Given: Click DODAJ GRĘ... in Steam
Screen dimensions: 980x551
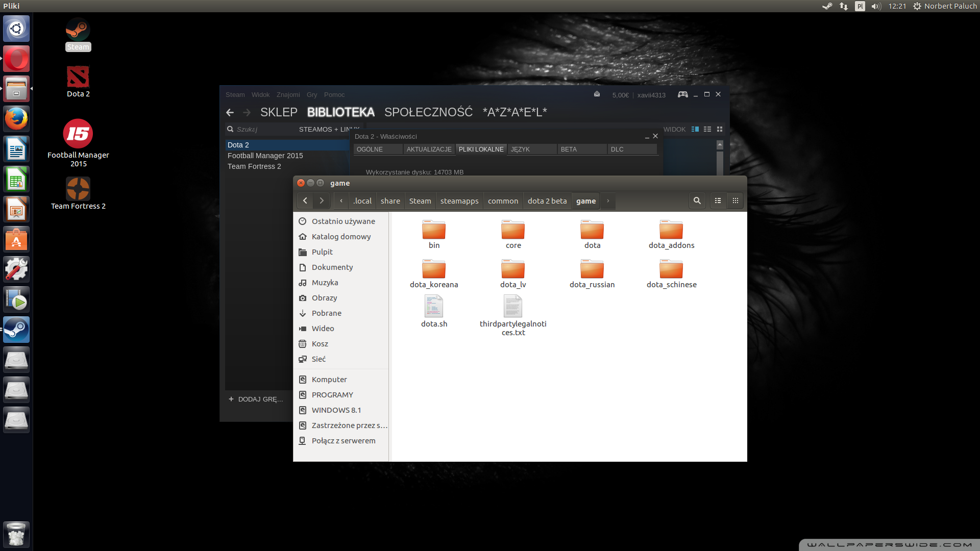Looking at the screenshot, I should coord(256,399).
